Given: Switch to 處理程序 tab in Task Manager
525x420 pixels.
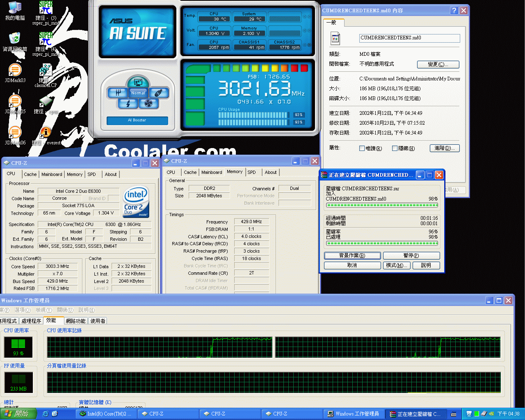Looking at the screenshot, I should pos(31,321).
